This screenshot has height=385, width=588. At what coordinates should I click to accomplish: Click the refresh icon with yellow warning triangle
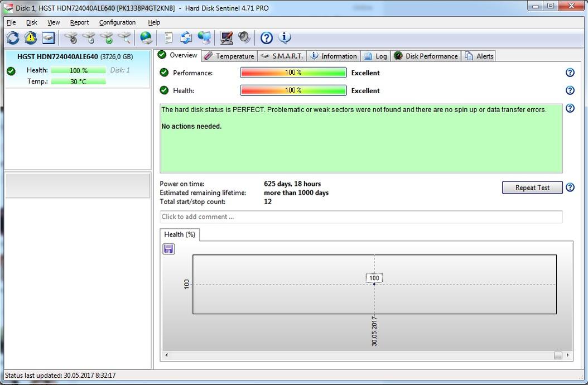point(30,37)
